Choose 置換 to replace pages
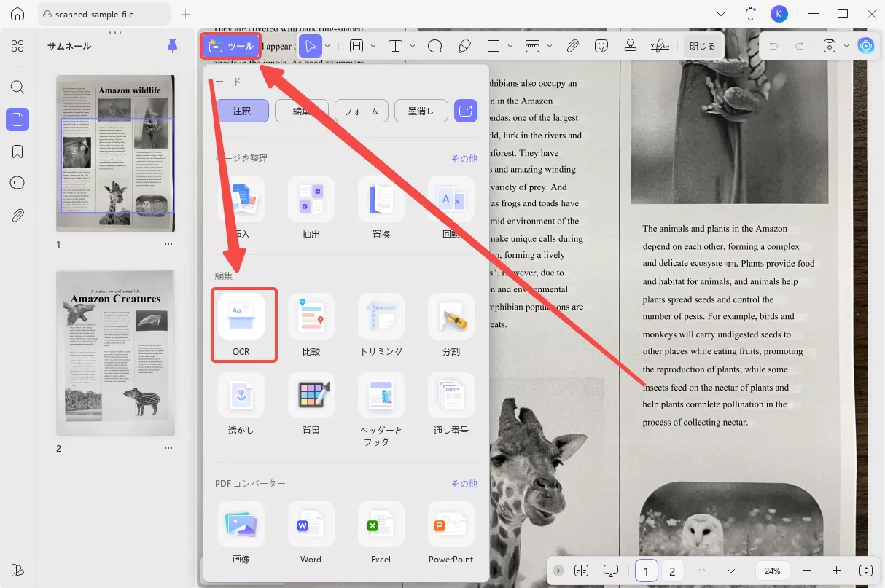The image size is (885, 588). tap(381, 208)
